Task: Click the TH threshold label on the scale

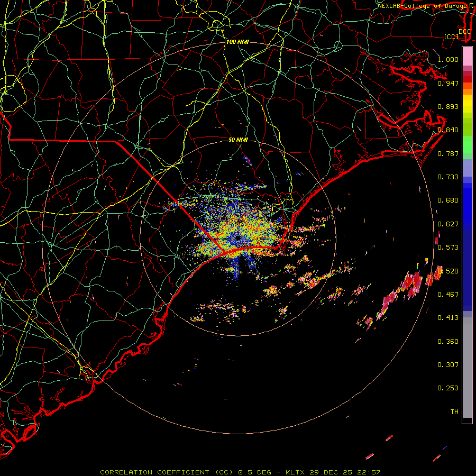Action: pos(454,411)
